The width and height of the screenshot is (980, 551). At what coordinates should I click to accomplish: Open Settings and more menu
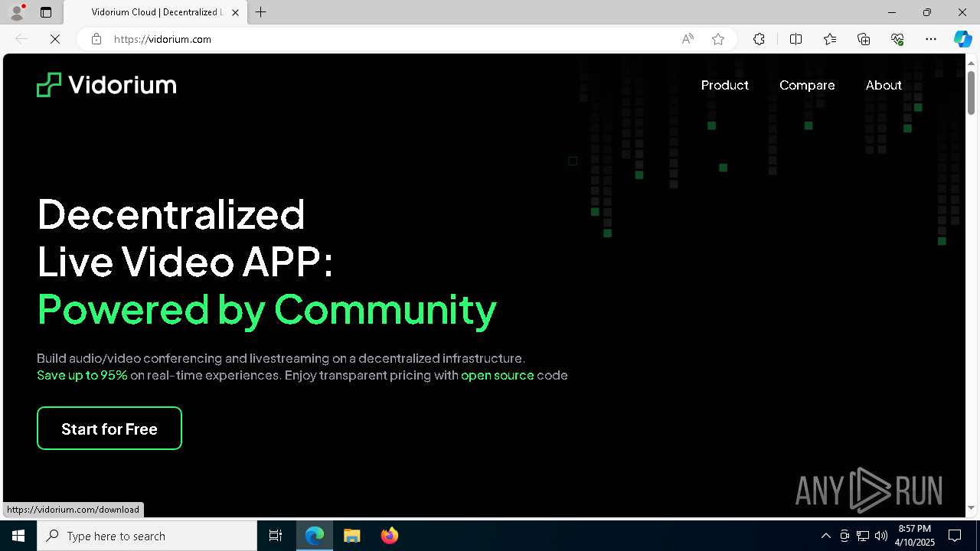point(931,39)
